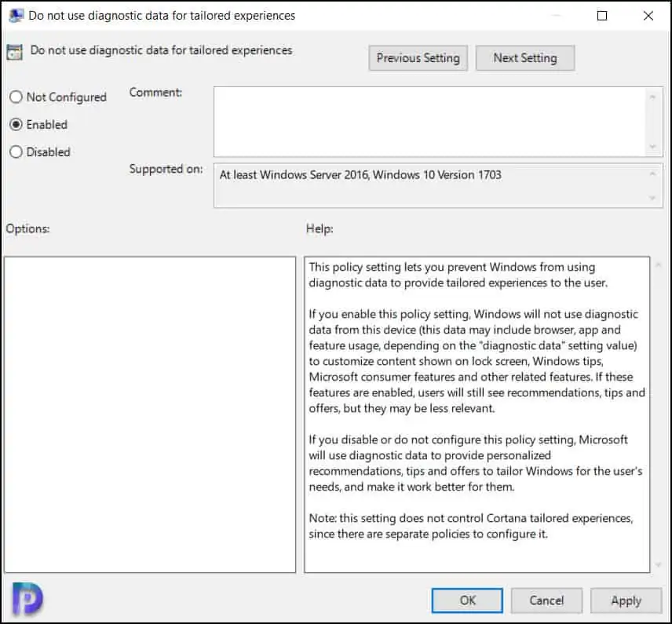This screenshot has width=672, height=624.
Task: Click the policy heading text below title bar
Action: pyautogui.click(x=161, y=50)
